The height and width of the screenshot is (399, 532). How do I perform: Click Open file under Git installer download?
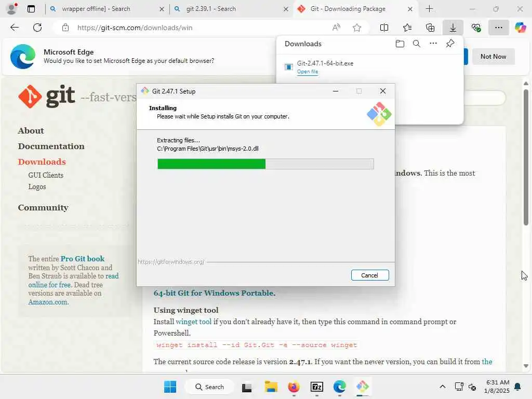point(308,72)
